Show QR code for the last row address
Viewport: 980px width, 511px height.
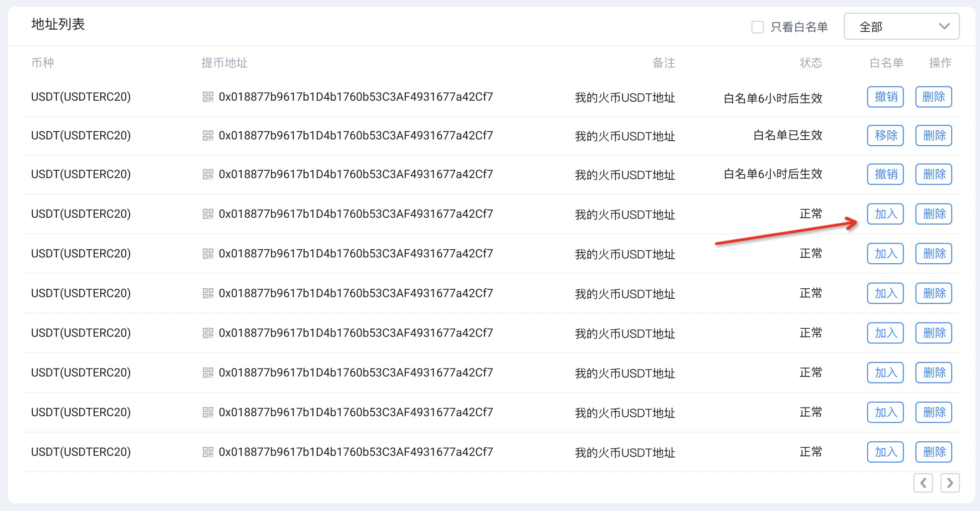click(208, 452)
